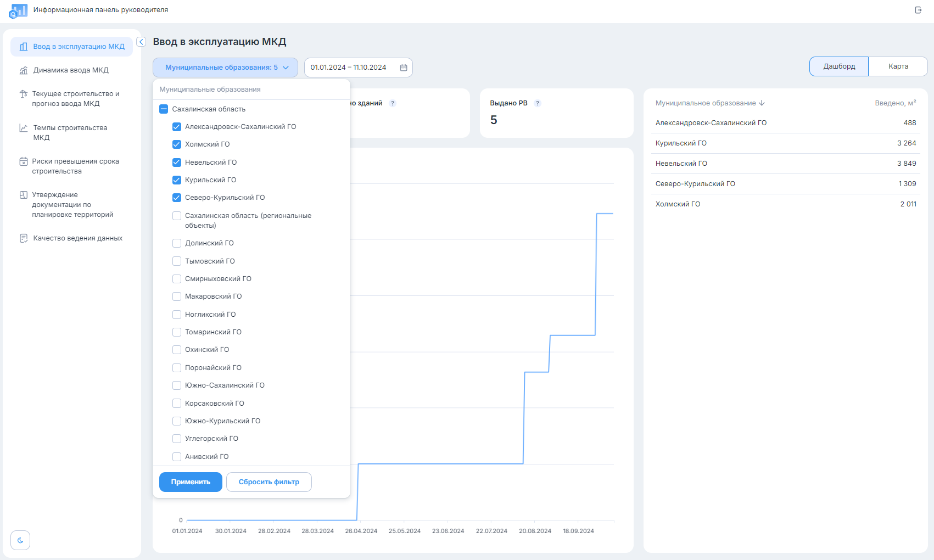Uncheck the Курильский ГО checkbox
This screenshot has height=560, width=934.
point(177,180)
